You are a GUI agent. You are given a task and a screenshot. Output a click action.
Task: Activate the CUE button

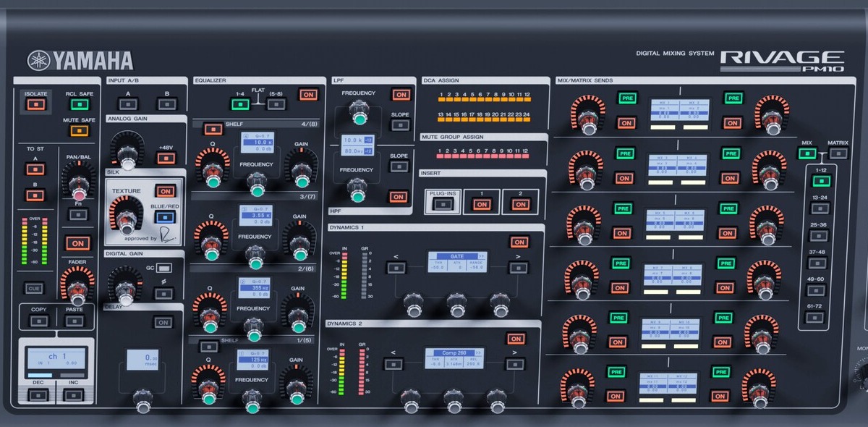(x=33, y=287)
